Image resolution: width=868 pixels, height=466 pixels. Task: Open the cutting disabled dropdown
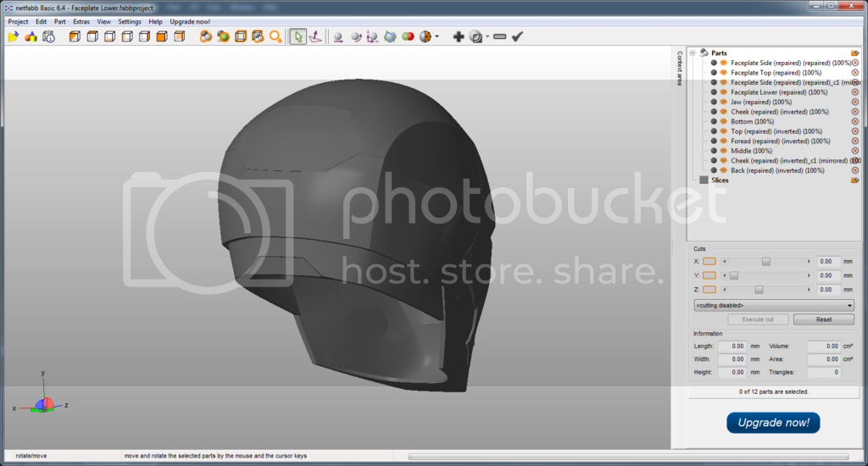pyautogui.click(x=774, y=306)
